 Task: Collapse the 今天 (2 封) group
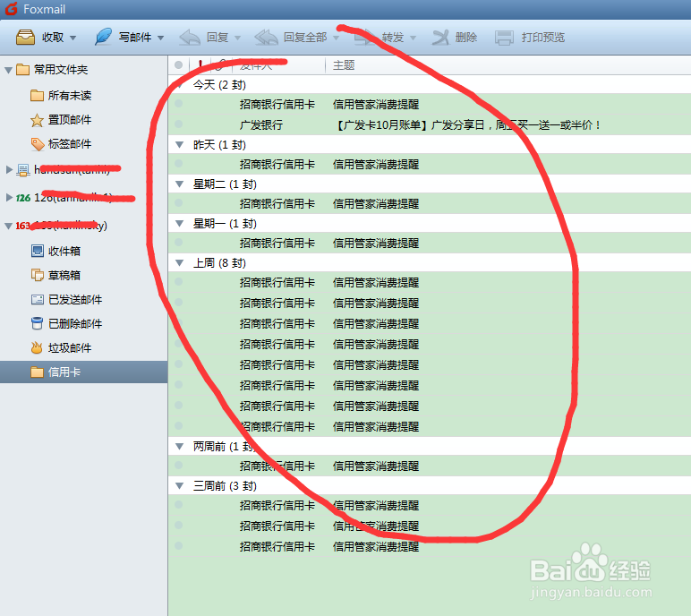179,85
